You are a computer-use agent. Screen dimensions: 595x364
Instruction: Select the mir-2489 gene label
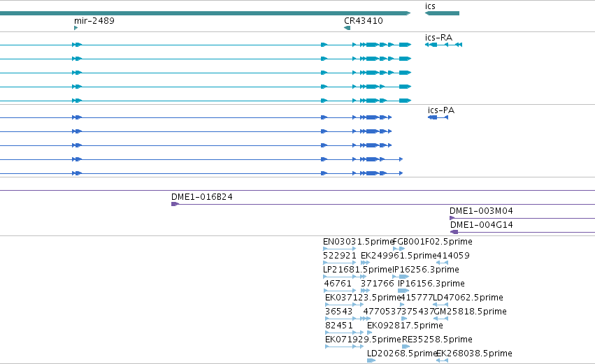94,20
